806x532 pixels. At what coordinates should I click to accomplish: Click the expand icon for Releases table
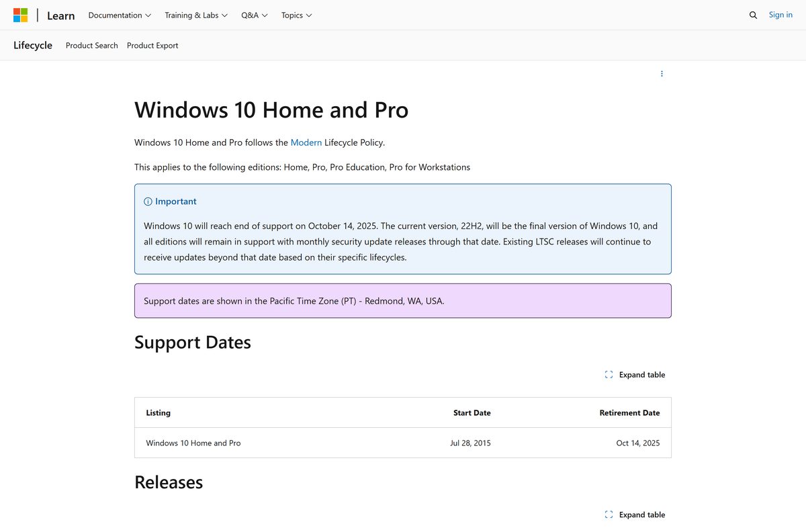tap(609, 515)
